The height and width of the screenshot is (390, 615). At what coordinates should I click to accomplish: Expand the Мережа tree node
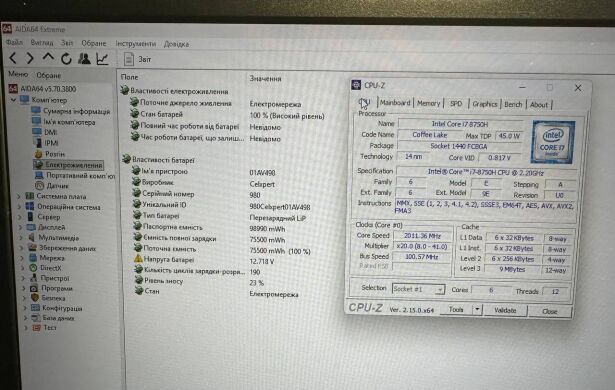tap(23, 258)
